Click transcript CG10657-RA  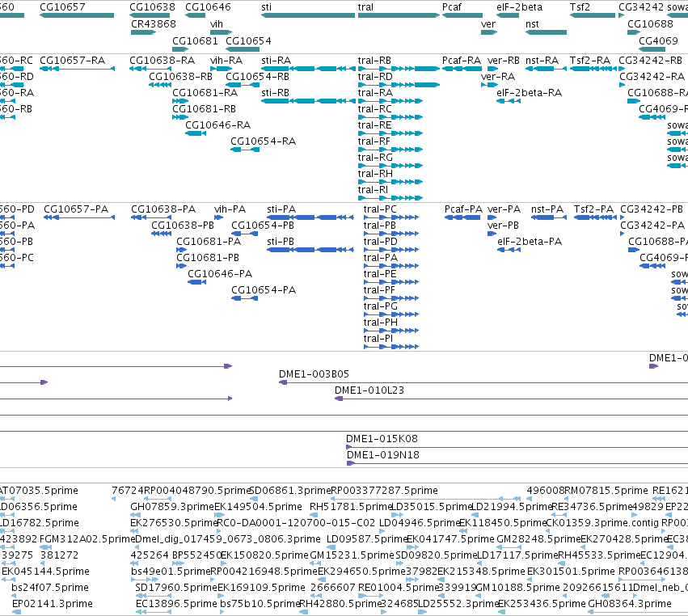point(78,69)
